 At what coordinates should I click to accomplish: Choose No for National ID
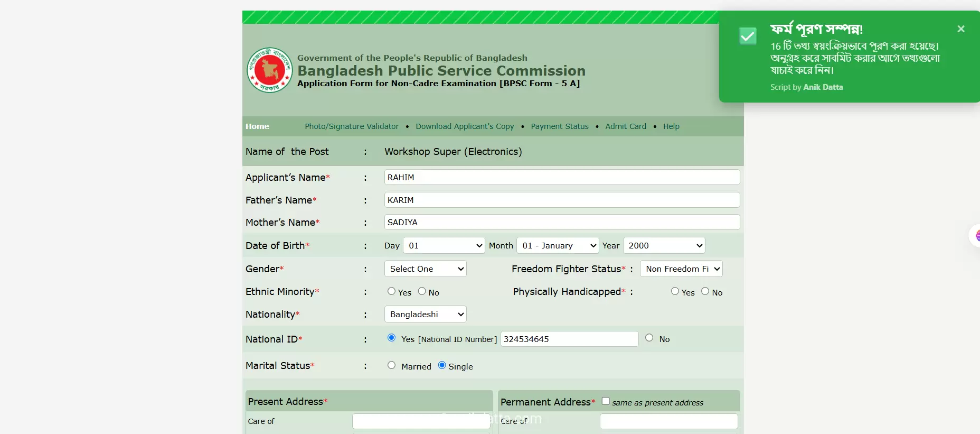(649, 338)
